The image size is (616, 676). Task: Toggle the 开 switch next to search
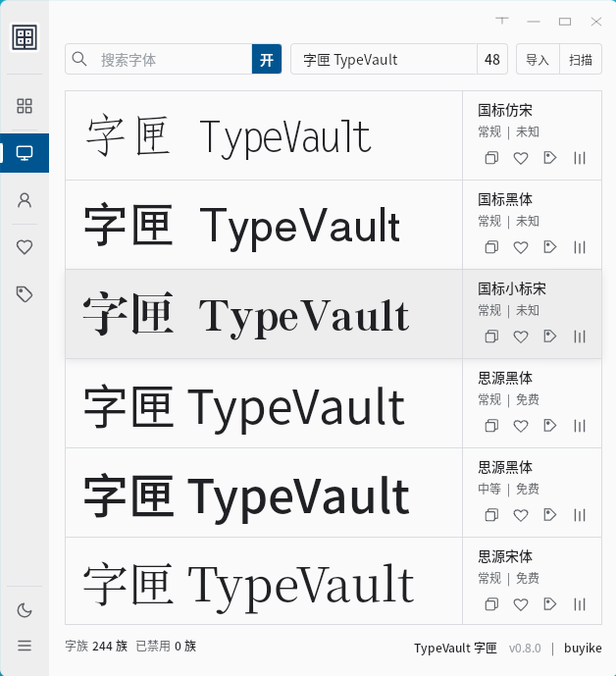point(267,59)
